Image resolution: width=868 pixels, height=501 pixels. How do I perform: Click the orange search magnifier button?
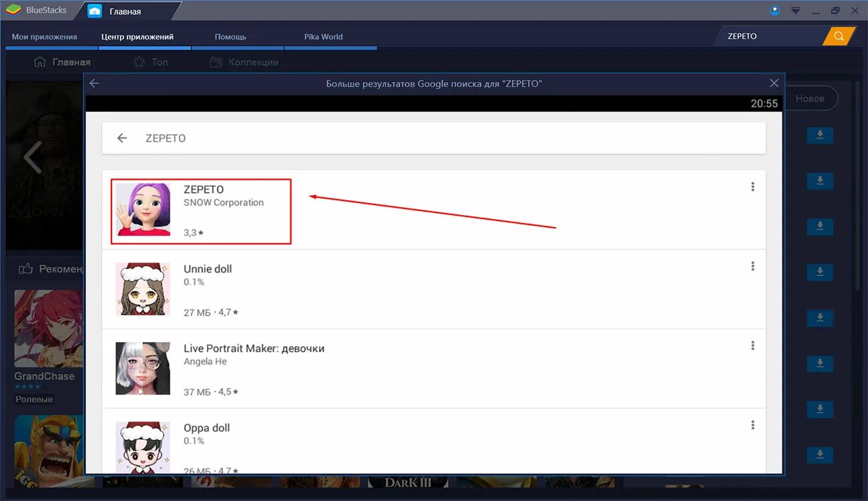tap(839, 36)
